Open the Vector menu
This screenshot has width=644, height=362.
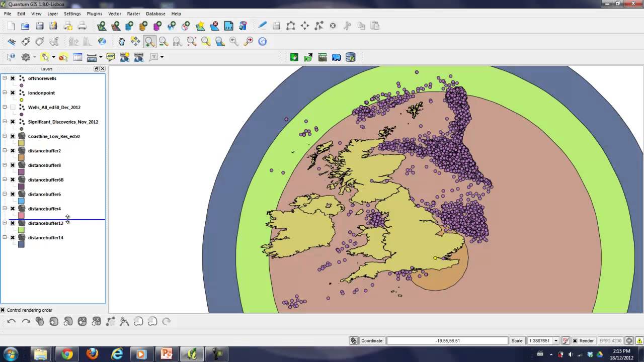(115, 14)
